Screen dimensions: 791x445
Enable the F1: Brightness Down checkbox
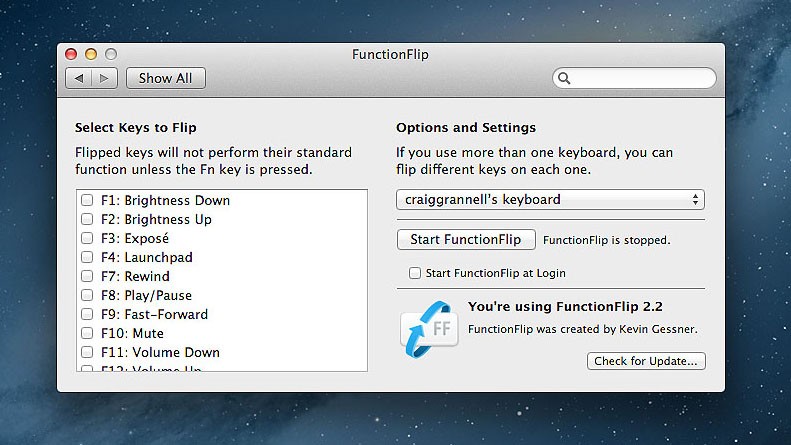click(x=88, y=200)
